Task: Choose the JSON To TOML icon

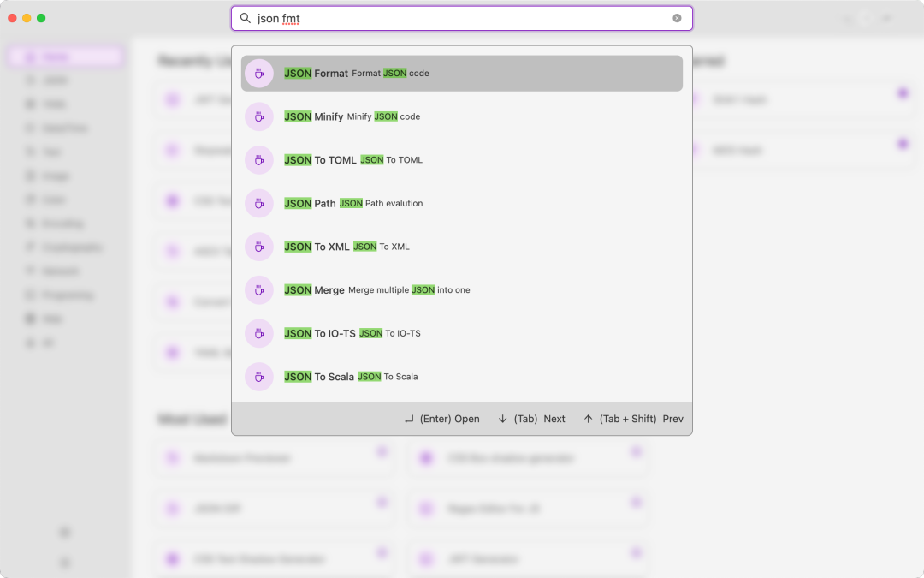Action: (x=258, y=160)
